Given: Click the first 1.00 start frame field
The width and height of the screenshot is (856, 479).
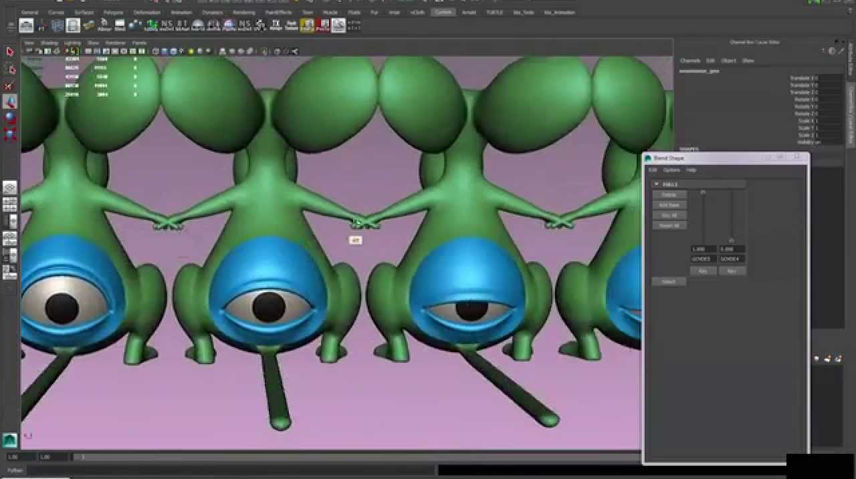Looking at the screenshot, I should (20, 457).
